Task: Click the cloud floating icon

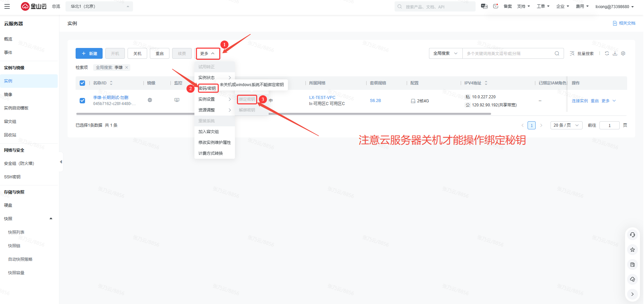Action: point(633,279)
